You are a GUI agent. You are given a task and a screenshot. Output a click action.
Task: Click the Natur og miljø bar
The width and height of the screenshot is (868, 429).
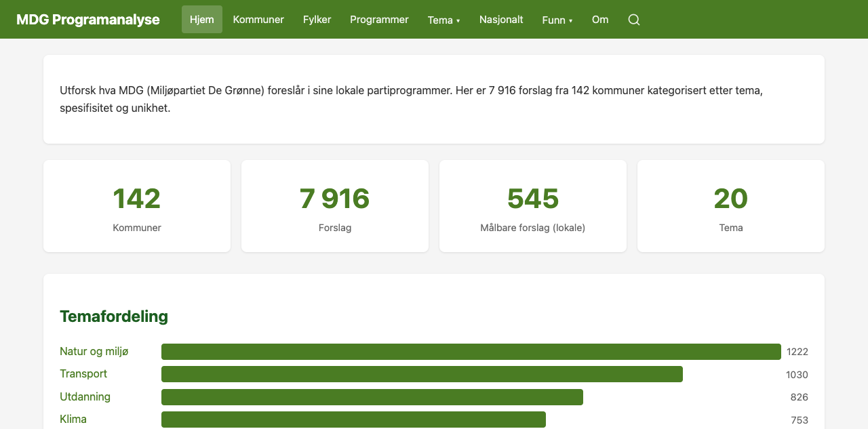[x=471, y=352]
